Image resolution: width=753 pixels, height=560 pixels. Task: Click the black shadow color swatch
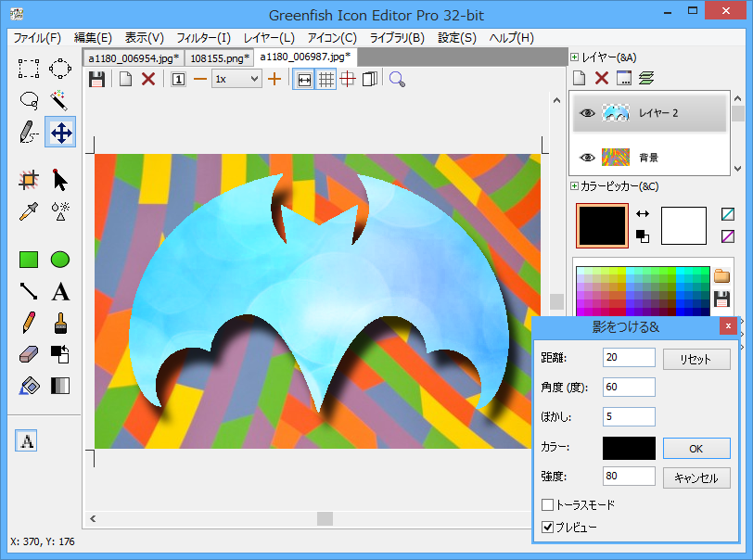click(x=629, y=448)
